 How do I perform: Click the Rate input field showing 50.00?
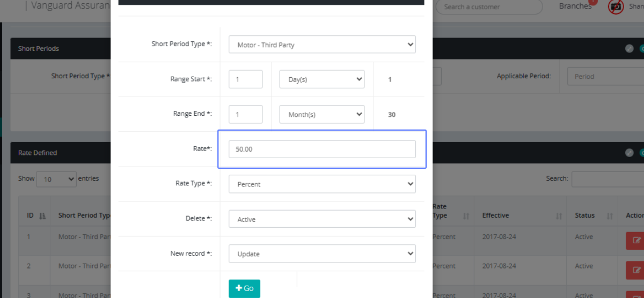[x=322, y=149]
